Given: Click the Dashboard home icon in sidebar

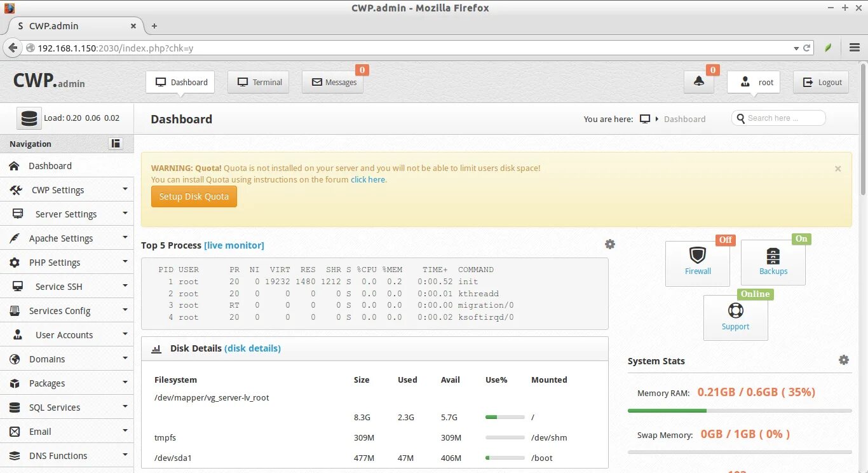Looking at the screenshot, I should (x=14, y=166).
